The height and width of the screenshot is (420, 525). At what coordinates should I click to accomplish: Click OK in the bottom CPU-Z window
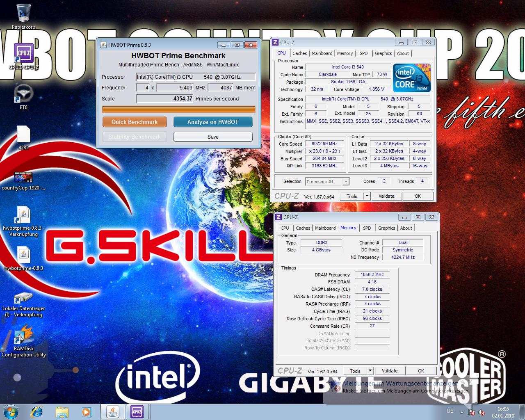click(421, 371)
